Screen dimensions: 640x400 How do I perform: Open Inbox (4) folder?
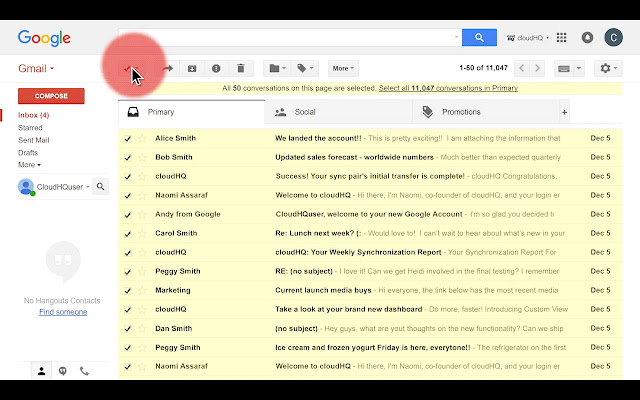[33, 115]
